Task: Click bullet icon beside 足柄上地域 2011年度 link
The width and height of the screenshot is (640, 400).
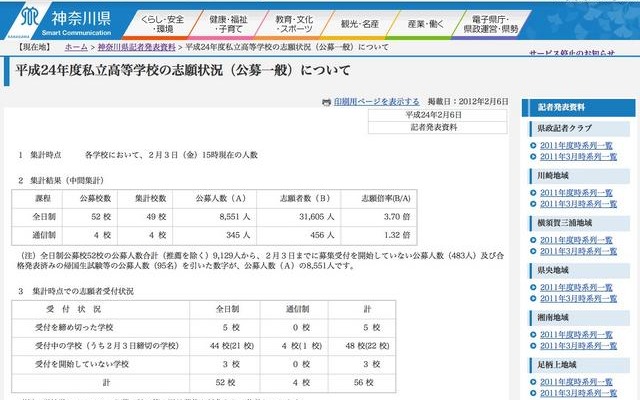Action: coord(533,382)
